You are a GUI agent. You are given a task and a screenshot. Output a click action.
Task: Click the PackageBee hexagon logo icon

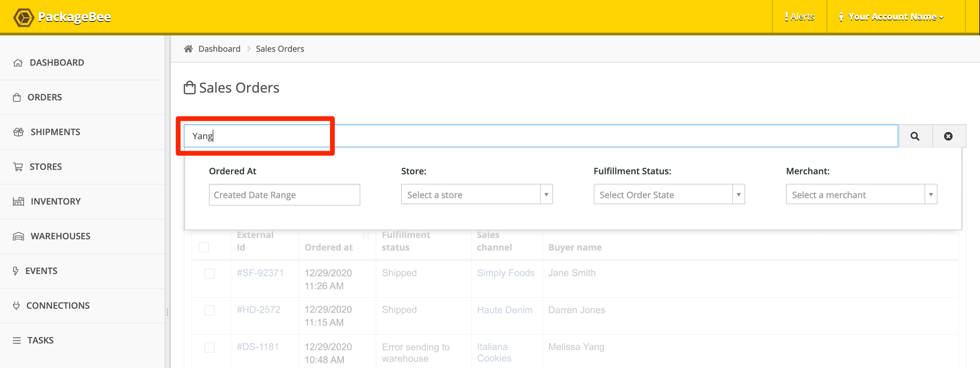[x=23, y=17]
